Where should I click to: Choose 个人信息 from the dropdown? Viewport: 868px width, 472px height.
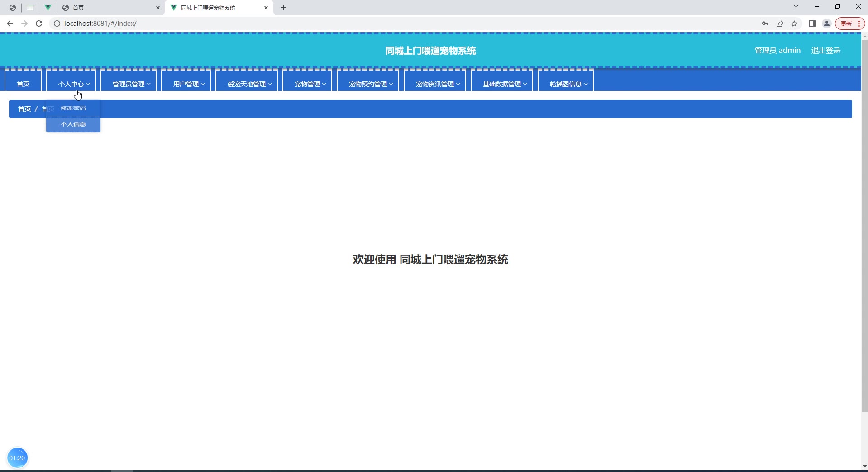73,124
